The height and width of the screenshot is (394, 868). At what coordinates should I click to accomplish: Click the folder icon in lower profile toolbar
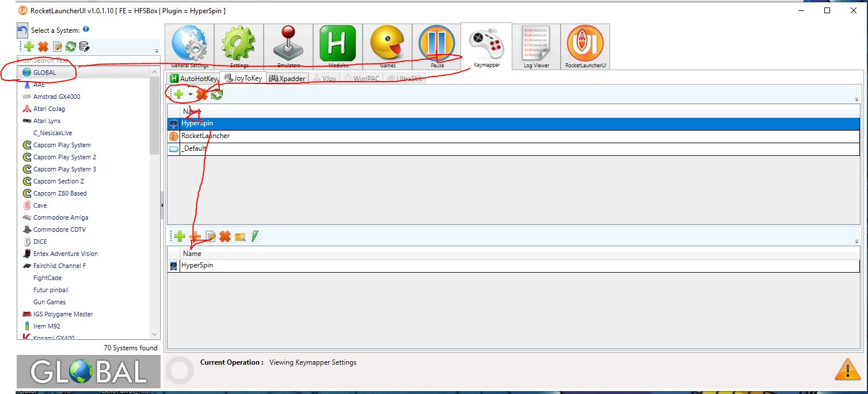240,236
